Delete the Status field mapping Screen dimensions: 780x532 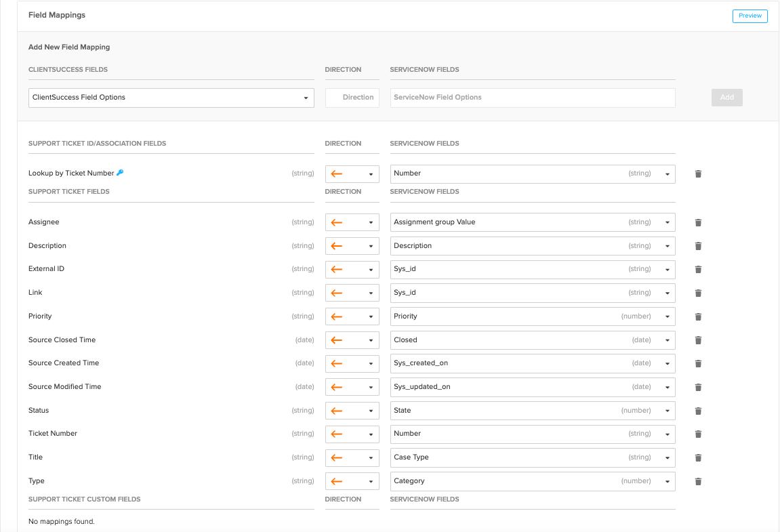click(698, 411)
